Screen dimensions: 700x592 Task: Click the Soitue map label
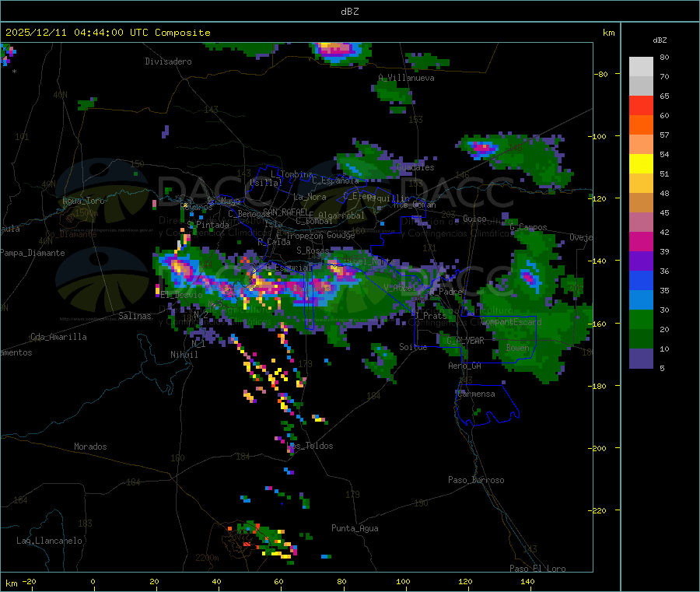pyautogui.click(x=413, y=347)
